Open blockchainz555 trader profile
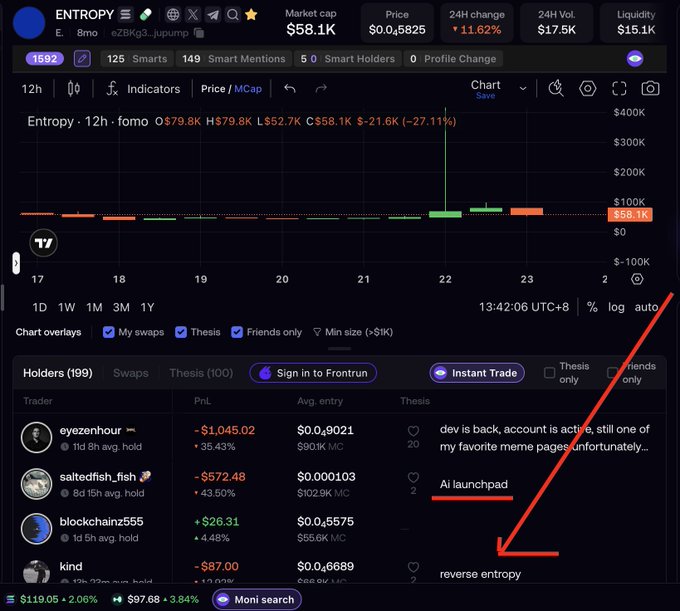The height and width of the screenshot is (611, 680). 101,522
